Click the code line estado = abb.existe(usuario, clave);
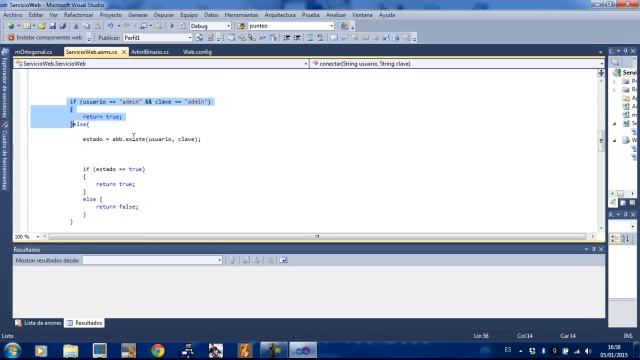The image size is (640, 360). [x=142, y=139]
